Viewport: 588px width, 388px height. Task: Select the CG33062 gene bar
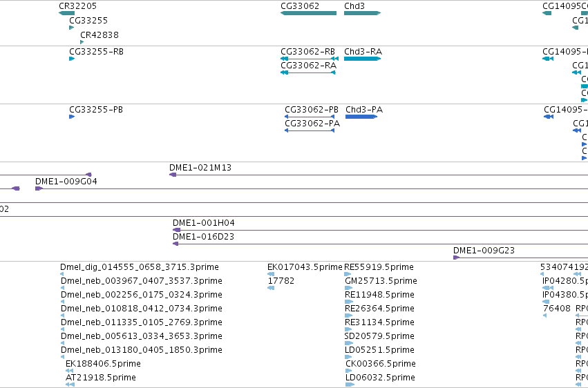pos(308,13)
